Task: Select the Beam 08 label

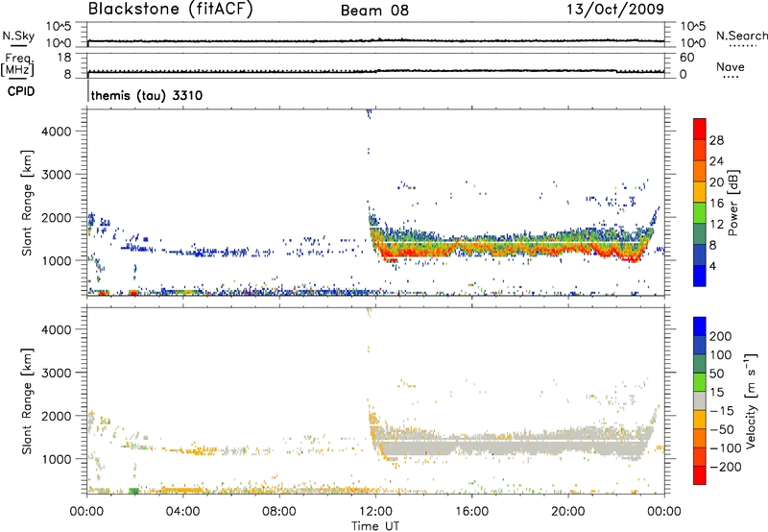Action: pos(374,11)
